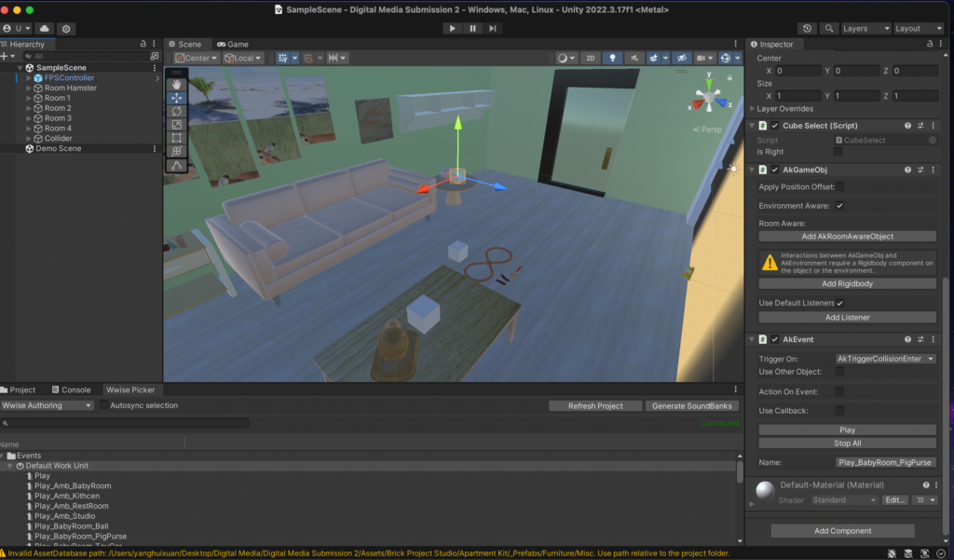Click the Wwise Picker search field
954x560 pixels.
[126, 423]
